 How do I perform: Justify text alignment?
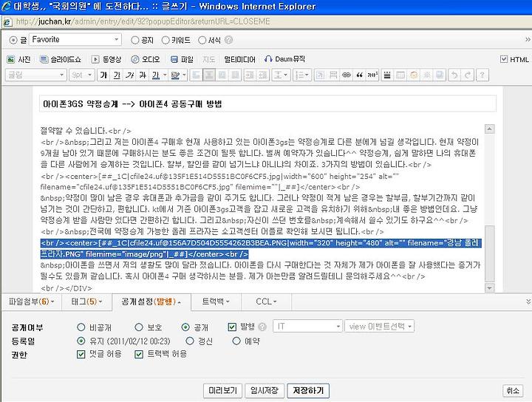[x=235, y=75]
